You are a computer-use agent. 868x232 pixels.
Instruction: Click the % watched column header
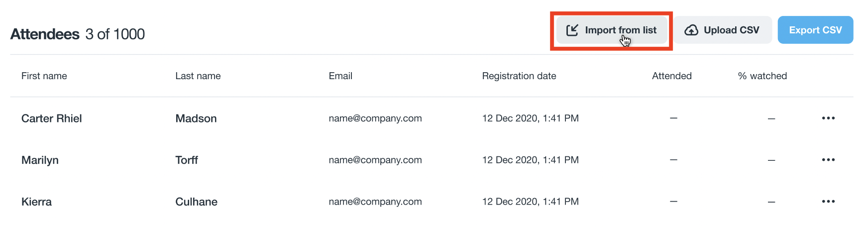point(762,76)
